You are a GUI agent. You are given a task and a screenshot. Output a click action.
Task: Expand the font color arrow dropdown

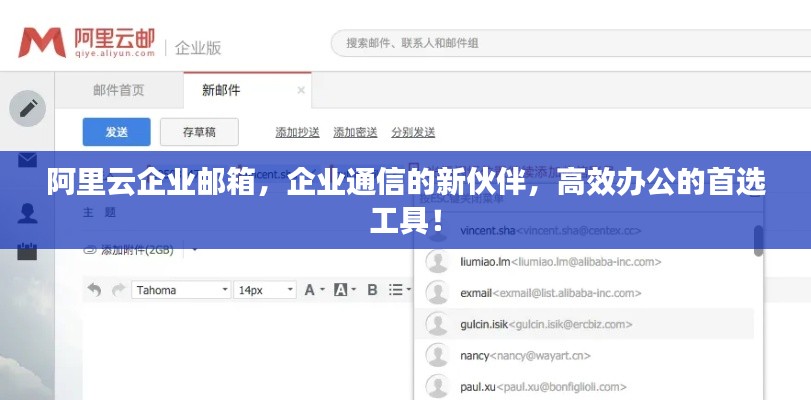(323, 290)
